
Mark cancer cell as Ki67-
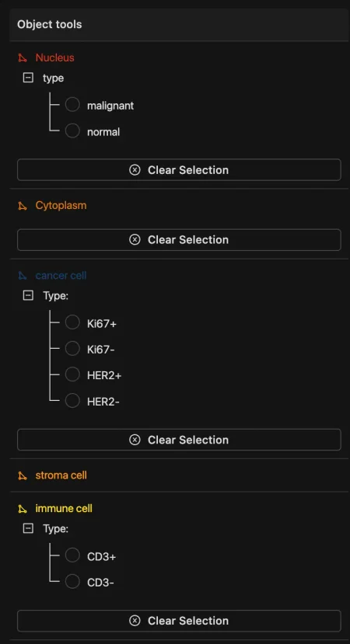(x=72, y=349)
